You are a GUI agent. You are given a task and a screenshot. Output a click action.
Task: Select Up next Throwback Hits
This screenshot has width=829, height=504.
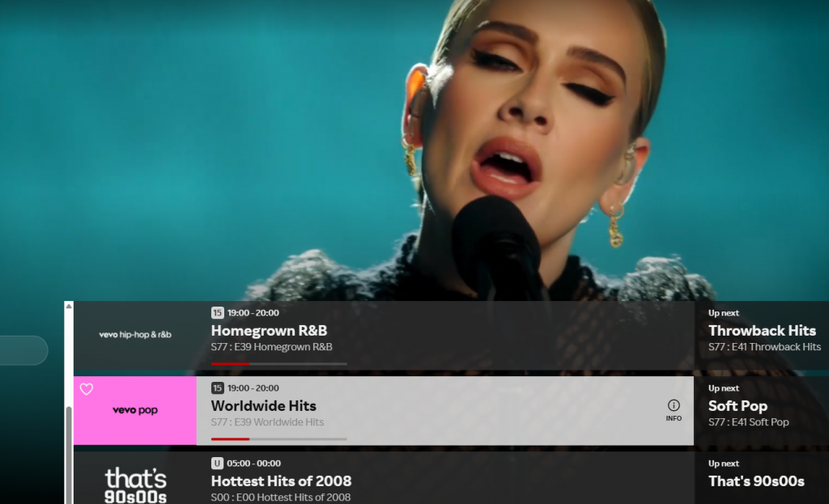click(x=762, y=331)
